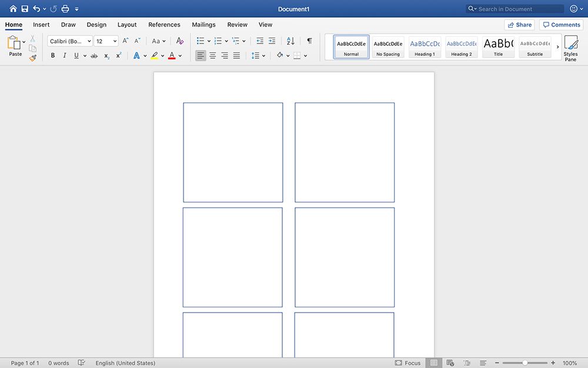Increase indent of paragraph
The width and height of the screenshot is (588, 368).
pyautogui.click(x=272, y=41)
